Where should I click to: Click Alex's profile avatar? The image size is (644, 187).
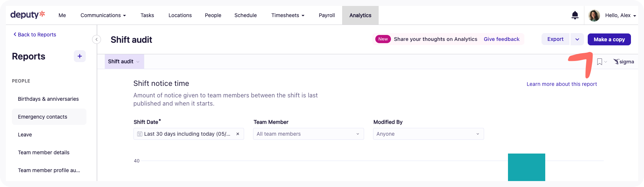tap(594, 15)
